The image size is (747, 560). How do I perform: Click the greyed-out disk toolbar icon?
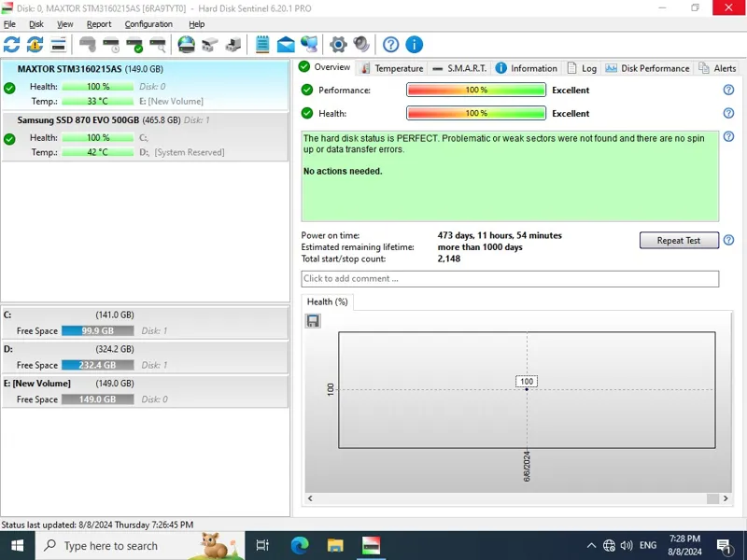[88, 45]
